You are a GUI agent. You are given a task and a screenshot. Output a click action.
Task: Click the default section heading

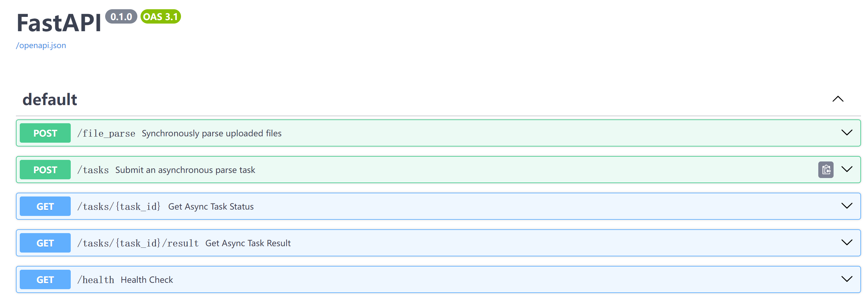click(50, 100)
